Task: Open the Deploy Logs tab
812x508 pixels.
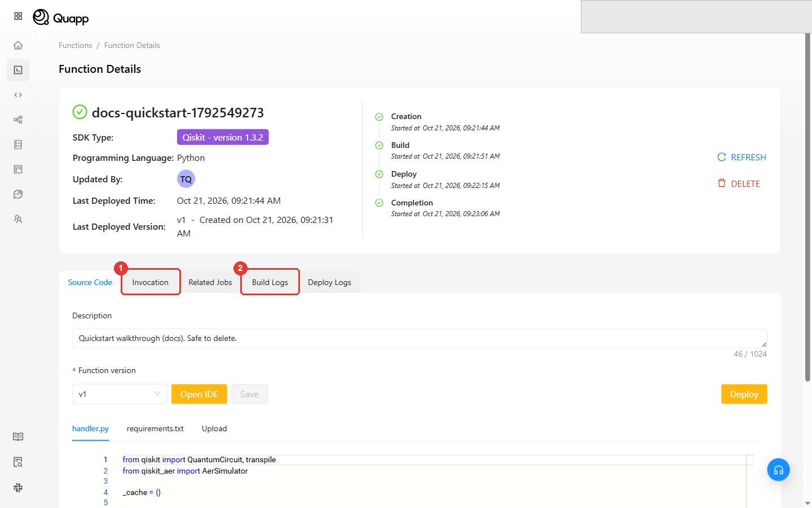Action: pyautogui.click(x=329, y=282)
